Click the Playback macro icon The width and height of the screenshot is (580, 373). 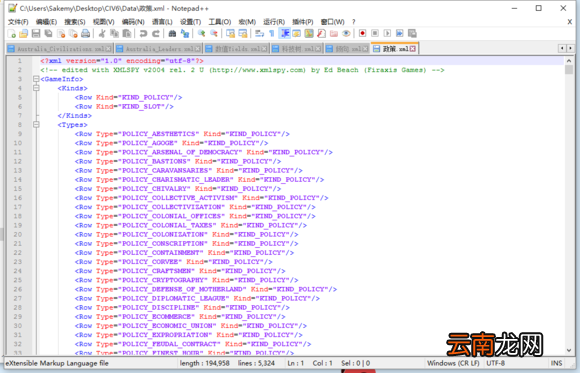pyautogui.click(x=387, y=34)
